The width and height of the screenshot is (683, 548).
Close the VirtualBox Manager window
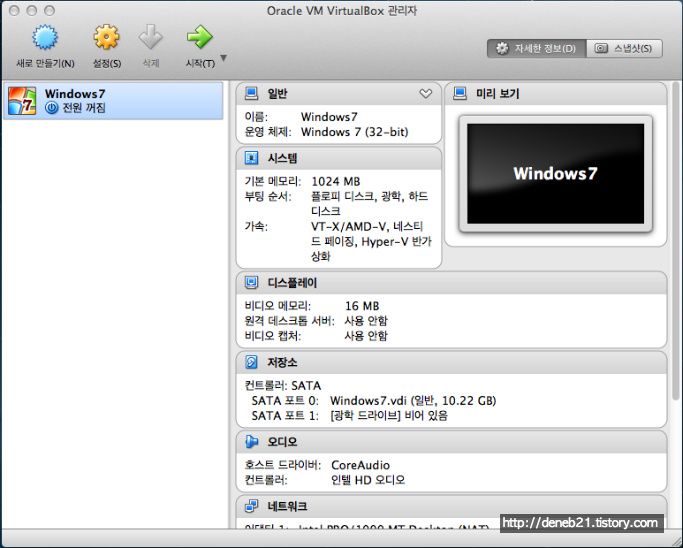pyautogui.click(x=14, y=10)
